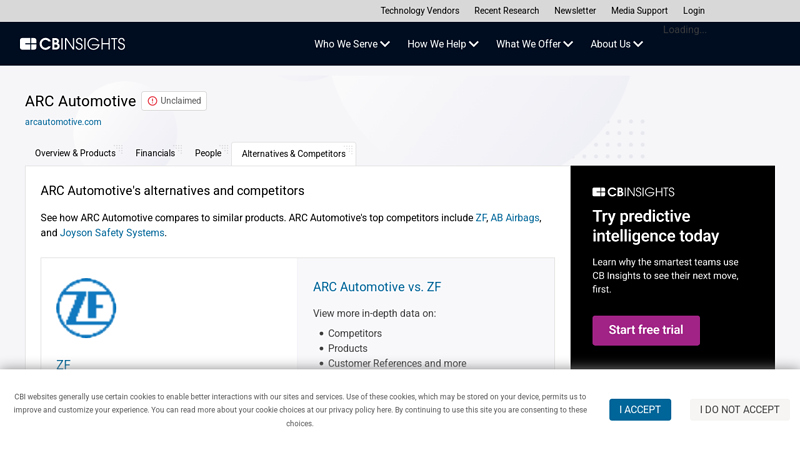Click 'Try predictive intelligence today' heading

[656, 226]
